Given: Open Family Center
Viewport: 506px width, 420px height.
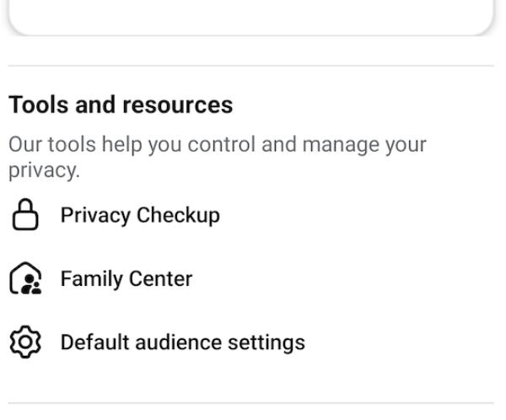Looking at the screenshot, I should [126, 279].
